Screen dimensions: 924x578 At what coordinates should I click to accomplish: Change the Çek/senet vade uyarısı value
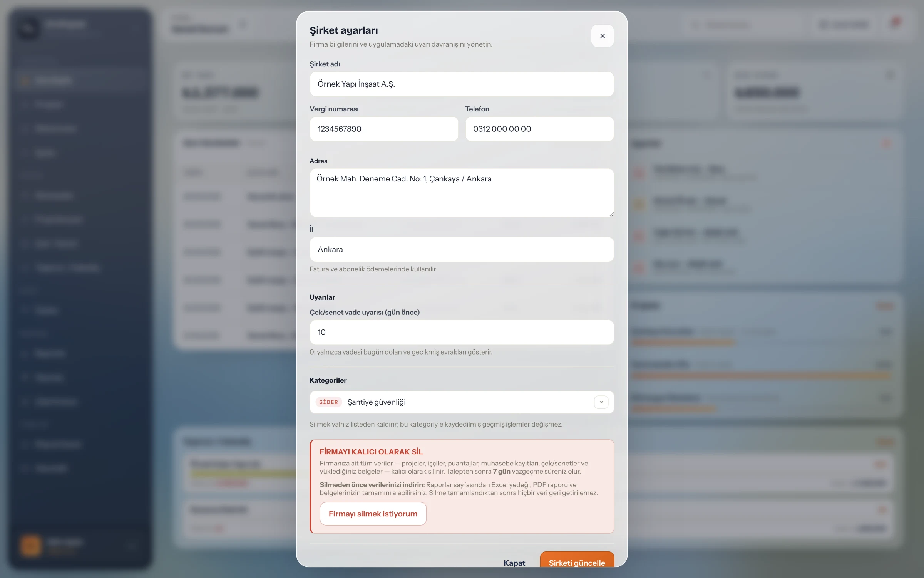click(462, 332)
